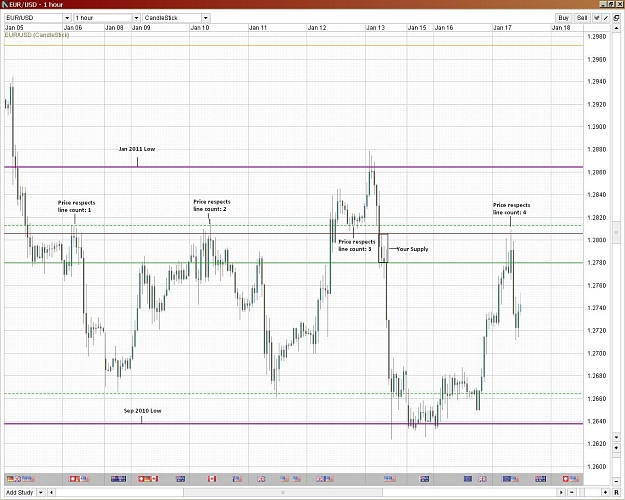Screen dimensions: 625x500
Task: Select the 'Sep 2010 Low' annotation label
Action: coord(142,411)
